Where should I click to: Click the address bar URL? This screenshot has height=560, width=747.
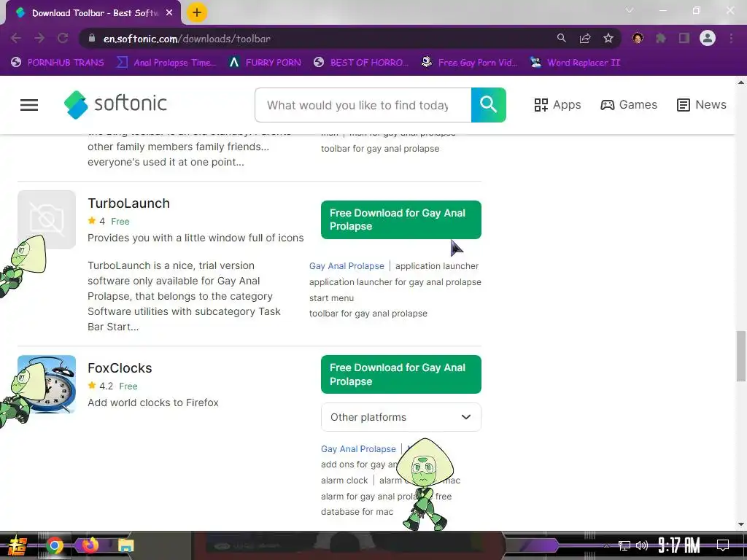click(187, 39)
